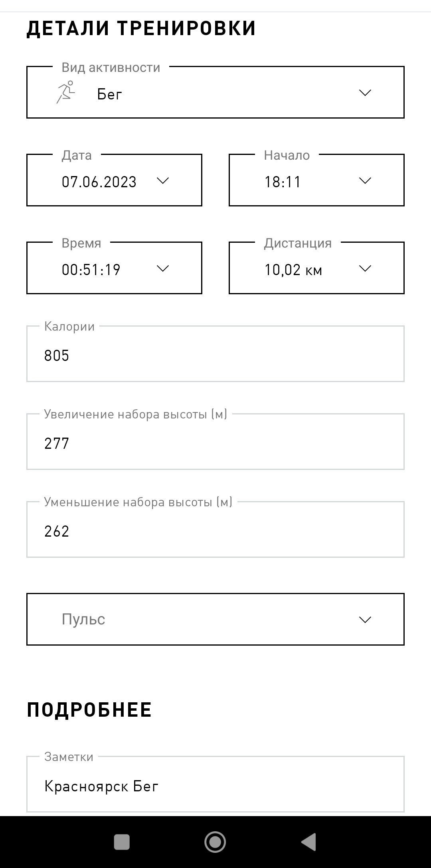Tap the running figure activity icon
Screen dimensions: 431x868
66,92
